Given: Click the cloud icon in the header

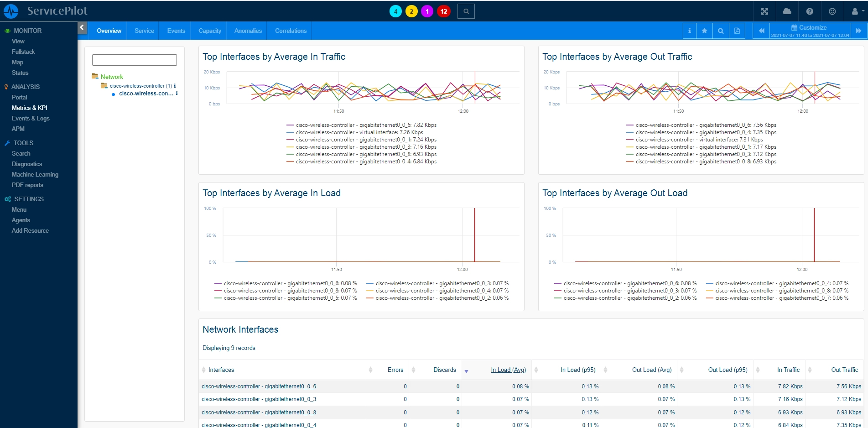Looking at the screenshot, I should (787, 11).
